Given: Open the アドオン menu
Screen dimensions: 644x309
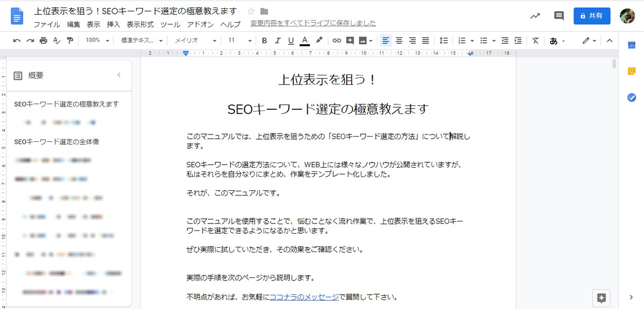Looking at the screenshot, I should pyautogui.click(x=200, y=24).
